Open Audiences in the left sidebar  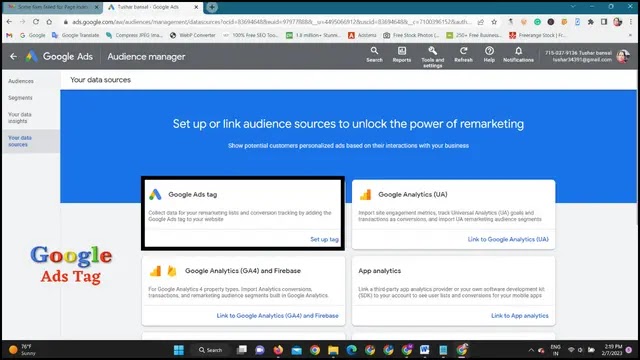tap(21, 81)
